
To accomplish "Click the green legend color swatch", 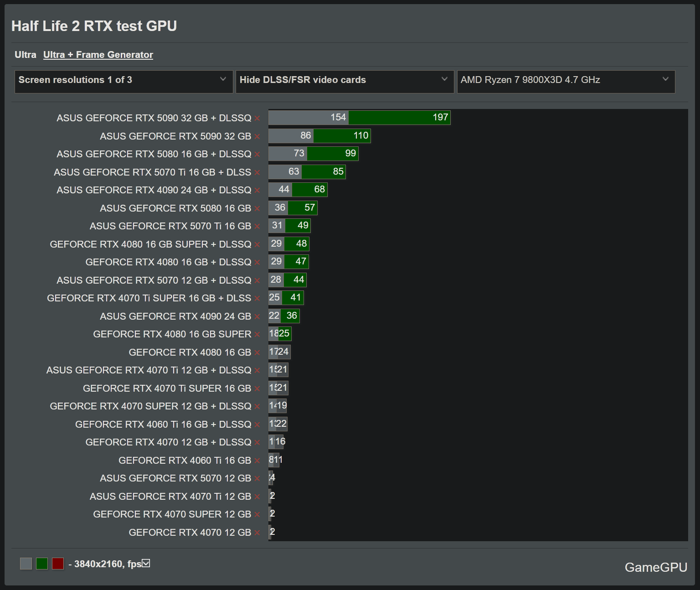I will [42, 564].
